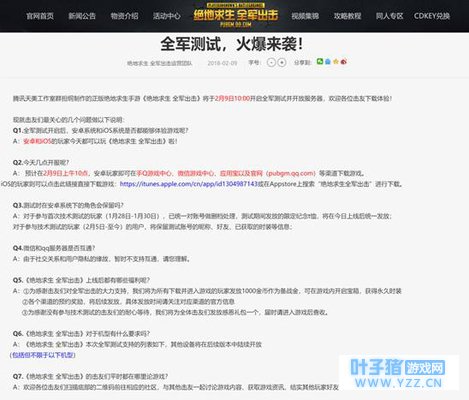Share article via blue QQ icon
The width and height of the screenshot is (469, 400).
[x=328, y=61]
